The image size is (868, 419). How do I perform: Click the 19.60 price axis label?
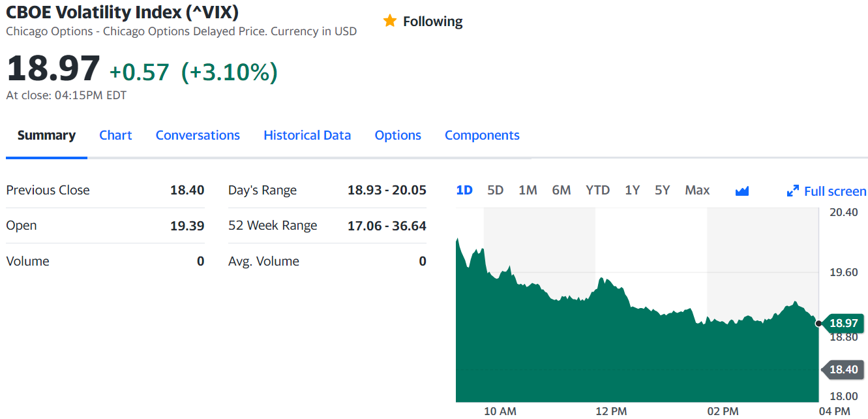coord(843,272)
